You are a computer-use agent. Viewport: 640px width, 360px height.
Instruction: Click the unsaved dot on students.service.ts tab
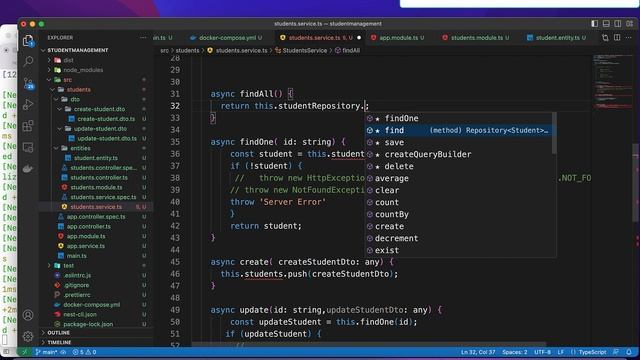[359, 38]
